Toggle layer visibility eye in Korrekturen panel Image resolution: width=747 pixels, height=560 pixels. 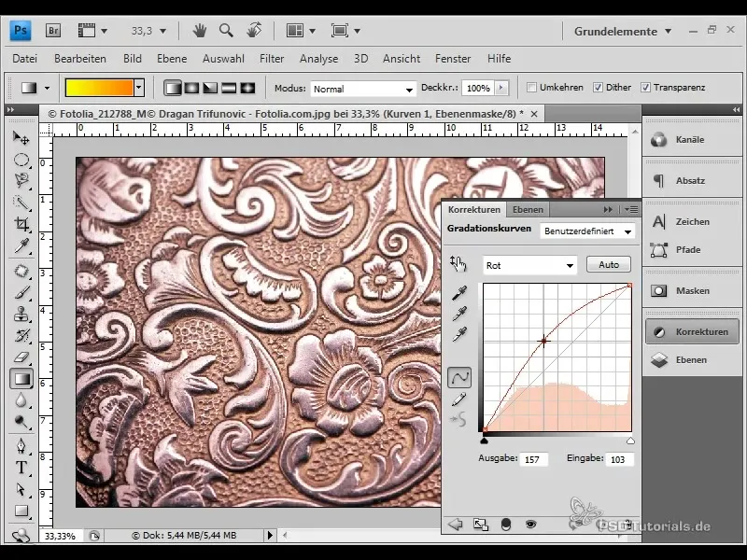tap(530, 525)
